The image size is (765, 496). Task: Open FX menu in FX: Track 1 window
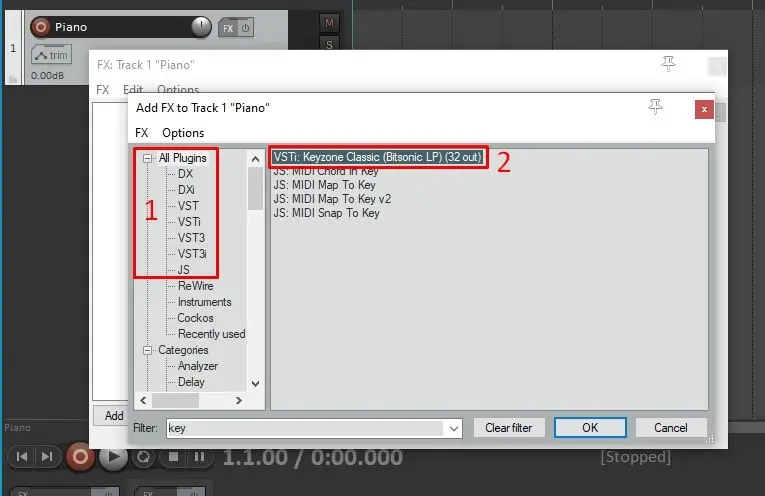(x=102, y=90)
